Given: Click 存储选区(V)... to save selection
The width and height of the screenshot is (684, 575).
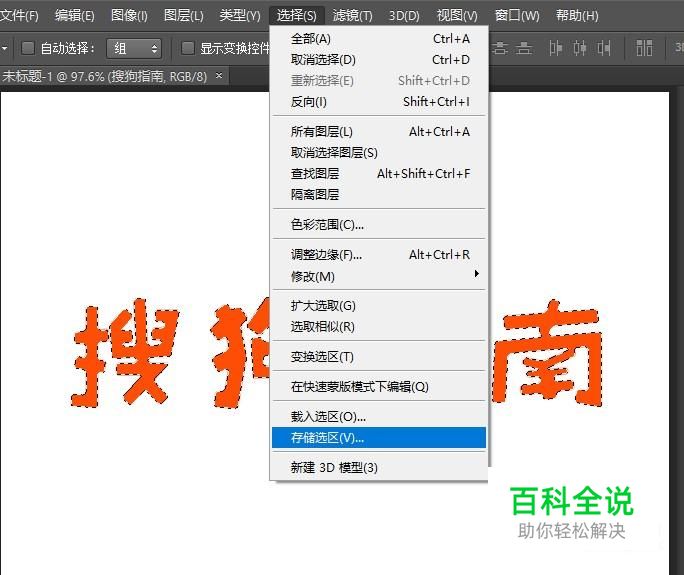Looking at the screenshot, I should (x=379, y=438).
